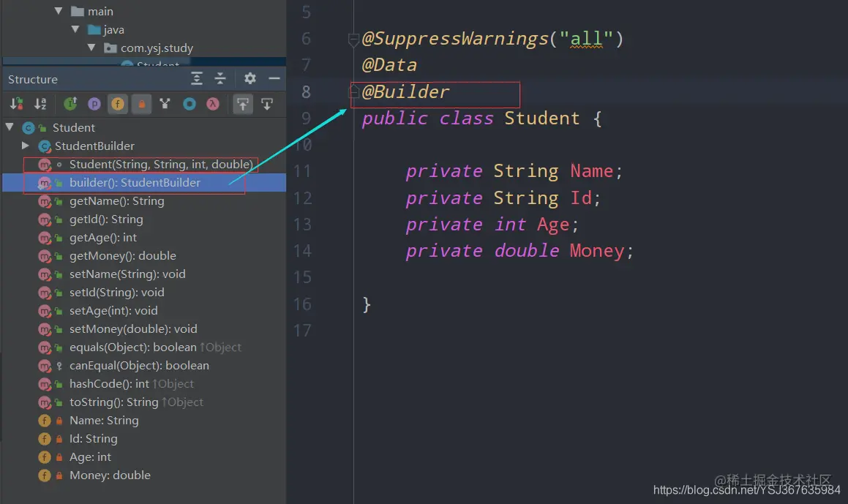Toggle Show Fields filter
Screen dimensions: 848x504
[x=118, y=103]
